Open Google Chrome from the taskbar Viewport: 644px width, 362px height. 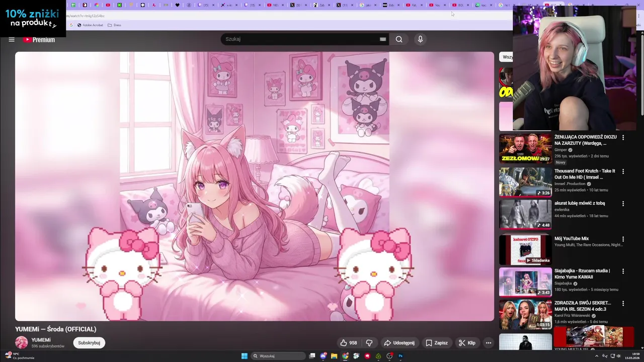coord(345,356)
